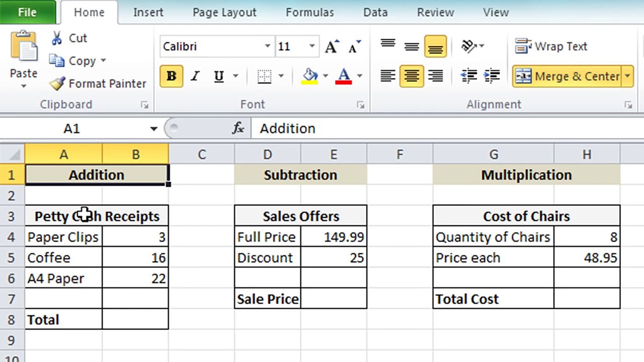
Task: Align text left
Action: coord(387,76)
